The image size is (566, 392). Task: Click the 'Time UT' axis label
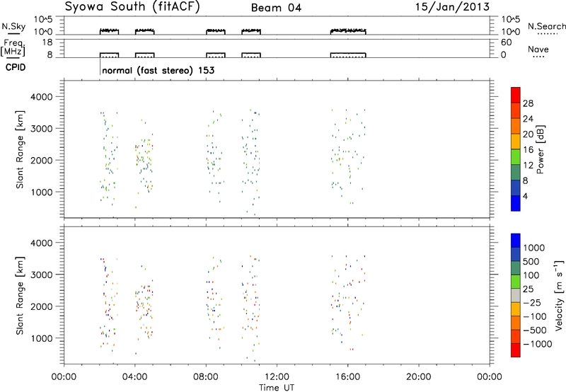(x=277, y=388)
